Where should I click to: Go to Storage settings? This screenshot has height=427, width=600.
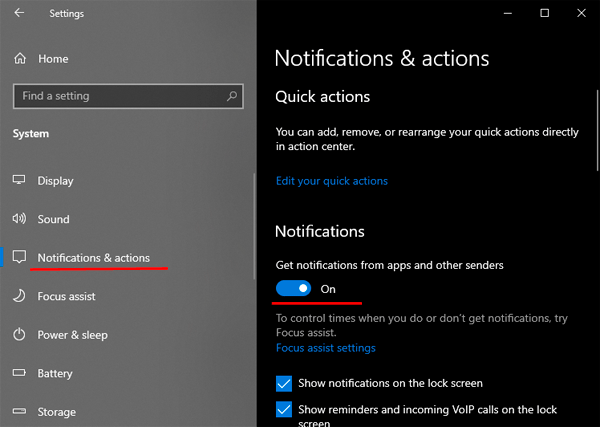pyautogui.click(x=56, y=412)
